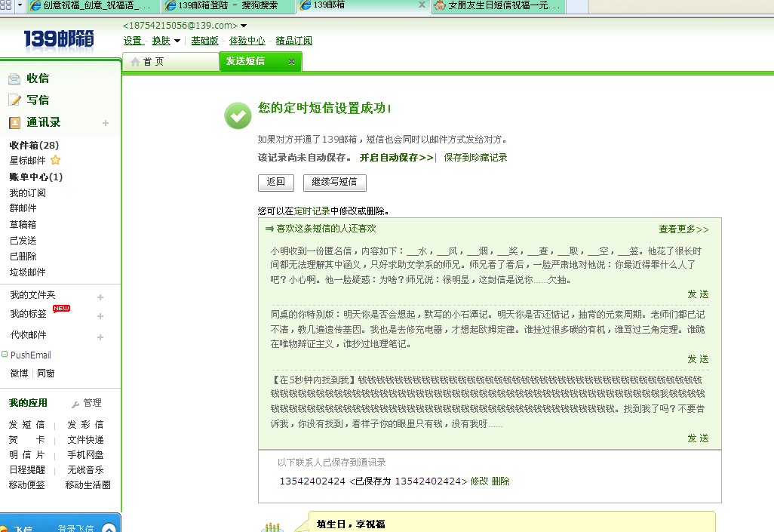This screenshot has width=774, height=532.
Task: Open 移动便签 app link
Action: coord(26,485)
